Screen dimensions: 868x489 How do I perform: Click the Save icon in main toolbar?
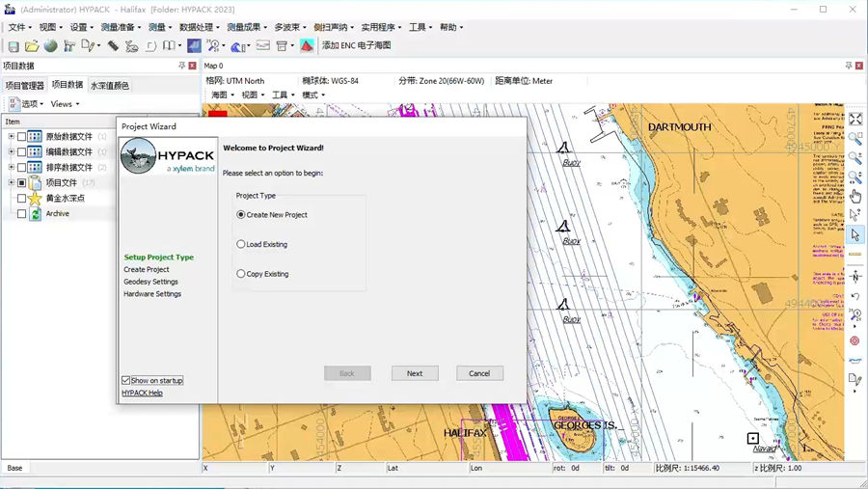point(14,46)
